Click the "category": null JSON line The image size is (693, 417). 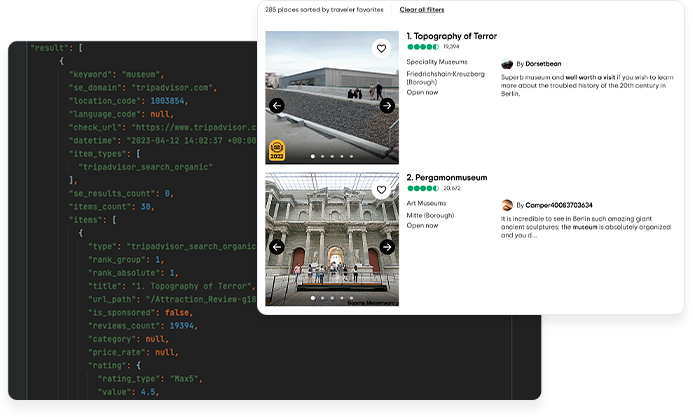pos(128,339)
